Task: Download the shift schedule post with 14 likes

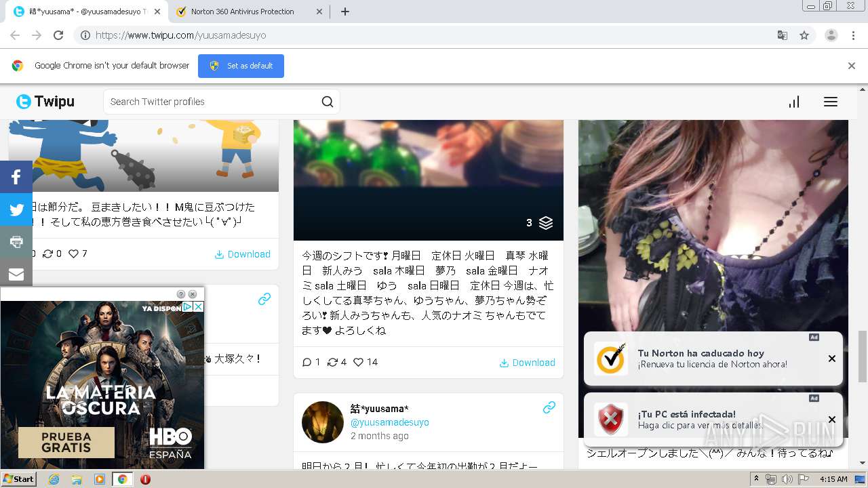Action: pyautogui.click(x=528, y=363)
